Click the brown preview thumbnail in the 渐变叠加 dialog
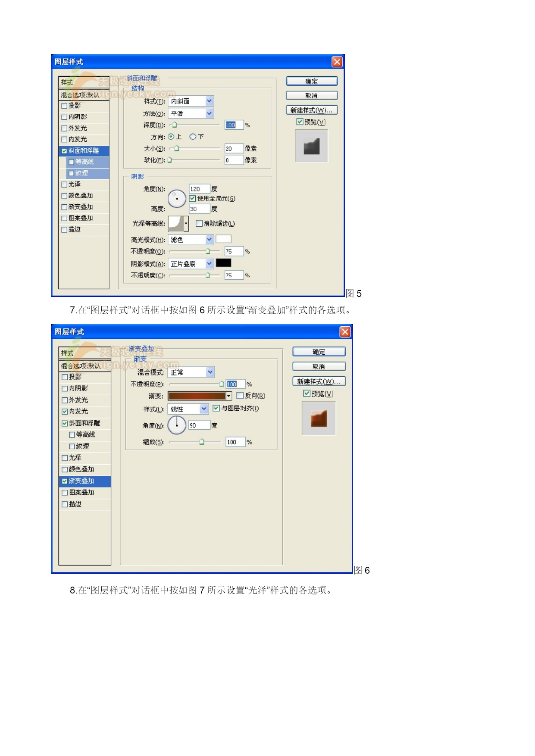This screenshot has width=535, height=756. pos(319,419)
